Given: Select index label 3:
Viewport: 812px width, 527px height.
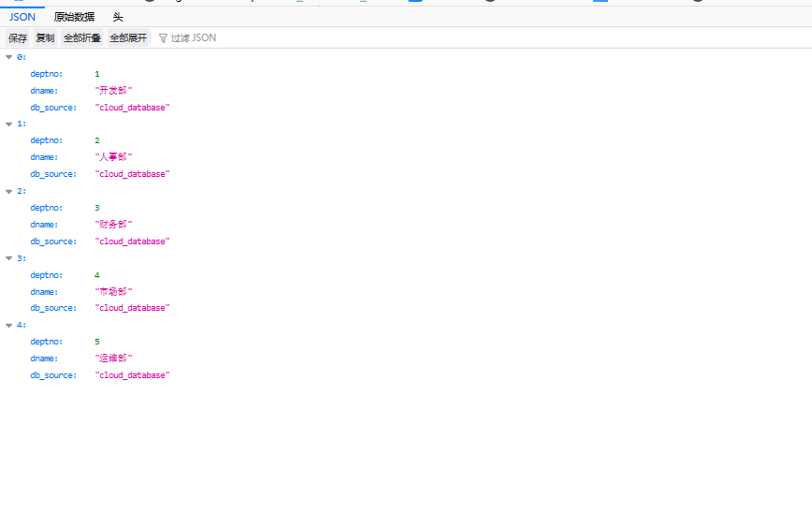Looking at the screenshot, I should coord(22,258).
